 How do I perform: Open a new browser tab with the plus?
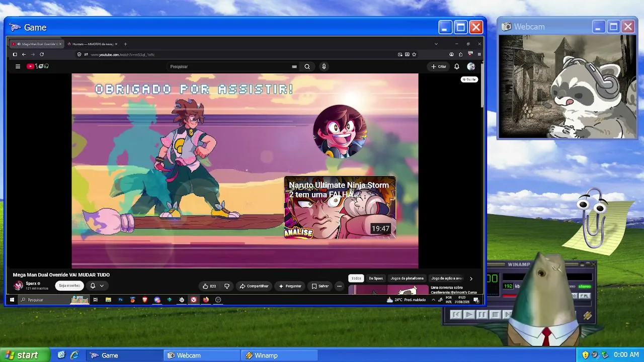tap(125, 44)
